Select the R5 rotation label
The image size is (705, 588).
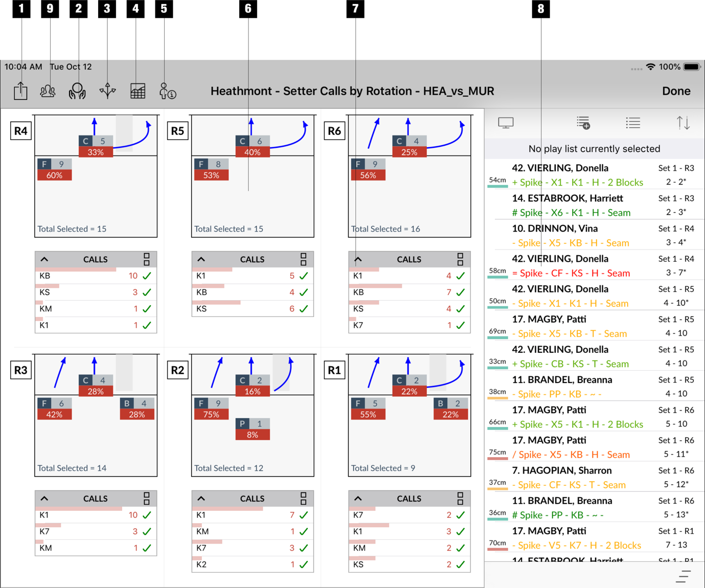click(x=177, y=131)
